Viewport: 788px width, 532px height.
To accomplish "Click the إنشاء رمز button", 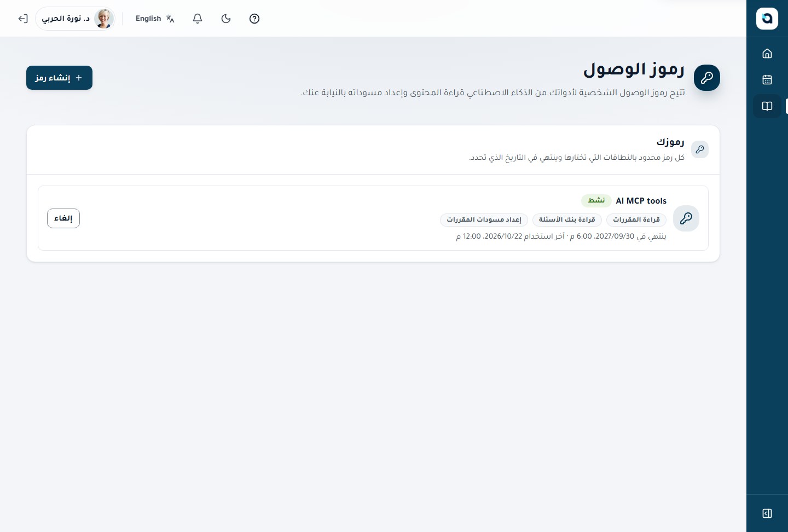I will 59,78.
